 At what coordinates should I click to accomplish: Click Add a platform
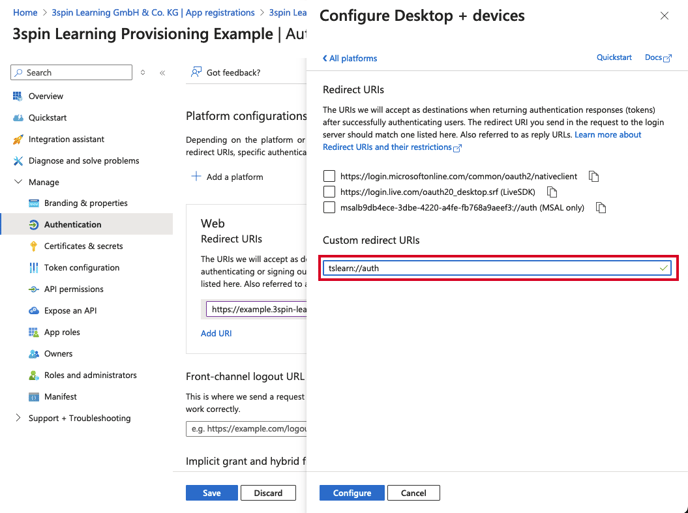(235, 177)
